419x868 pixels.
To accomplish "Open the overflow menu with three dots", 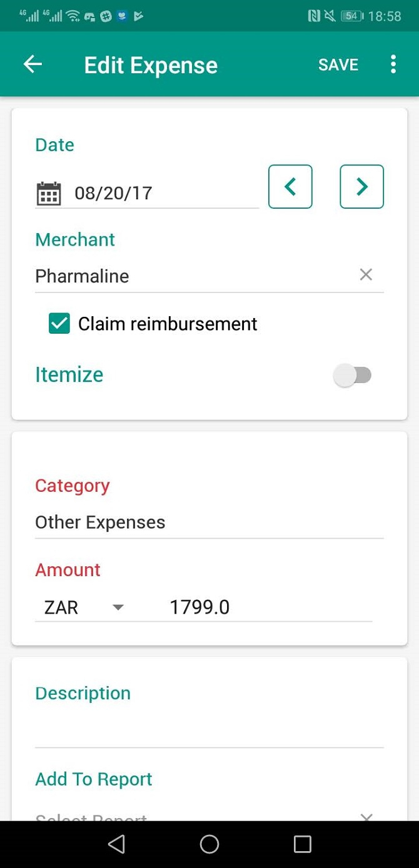I will point(393,64).
